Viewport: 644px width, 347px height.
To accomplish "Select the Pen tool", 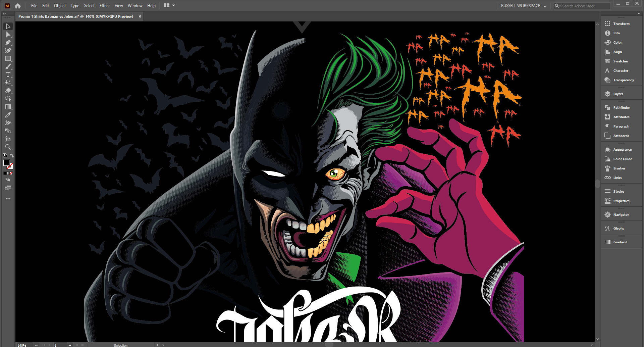I will coord(7,42).
